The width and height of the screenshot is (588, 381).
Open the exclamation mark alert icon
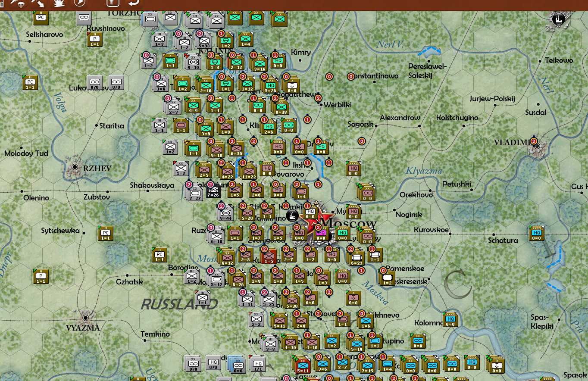point(113,3)
